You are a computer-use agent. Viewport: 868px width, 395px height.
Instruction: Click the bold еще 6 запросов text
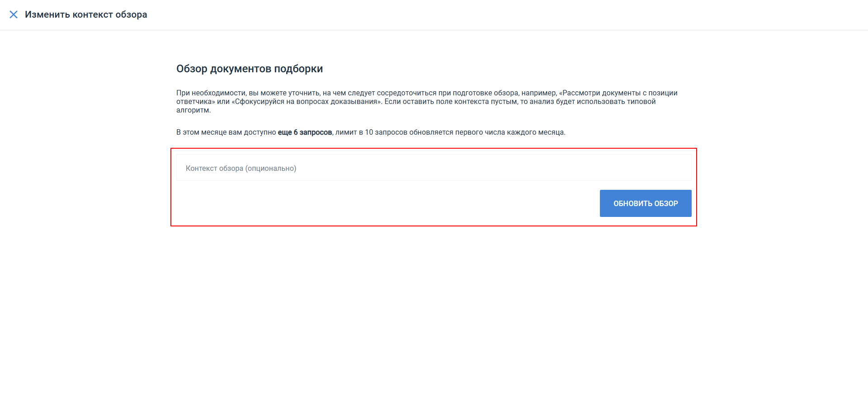(305, 132)
